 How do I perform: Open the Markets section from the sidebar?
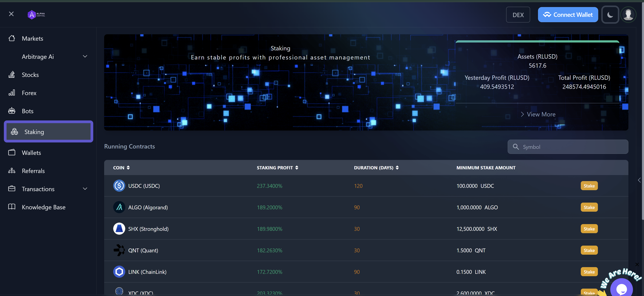coord(32,38)
